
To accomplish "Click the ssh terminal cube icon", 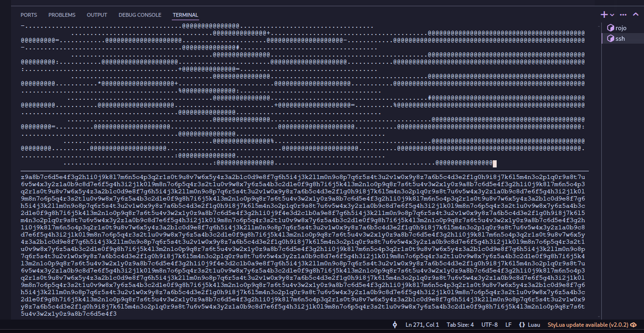I will click(x=610, y=39).
